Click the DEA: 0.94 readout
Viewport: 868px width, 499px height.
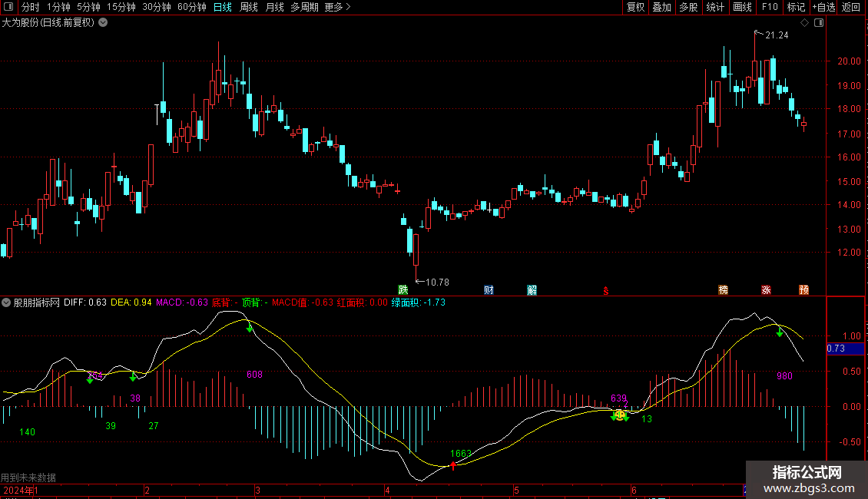pyautogui.click(x=131, y=302)
